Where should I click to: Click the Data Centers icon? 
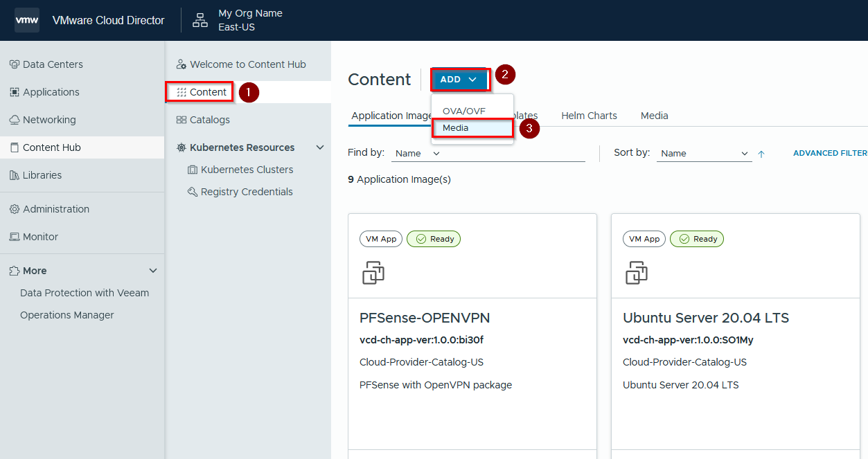(x=14, y=64)
